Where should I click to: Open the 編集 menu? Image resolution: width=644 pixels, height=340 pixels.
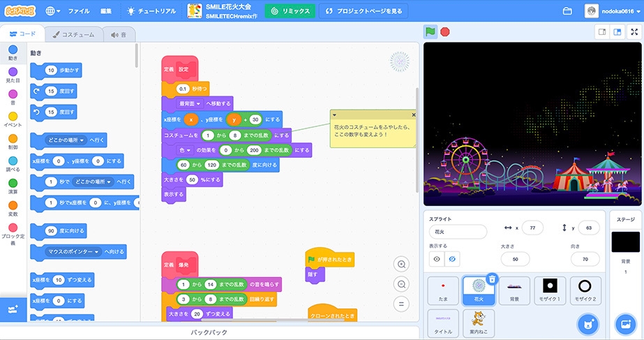tap(106, 11)
